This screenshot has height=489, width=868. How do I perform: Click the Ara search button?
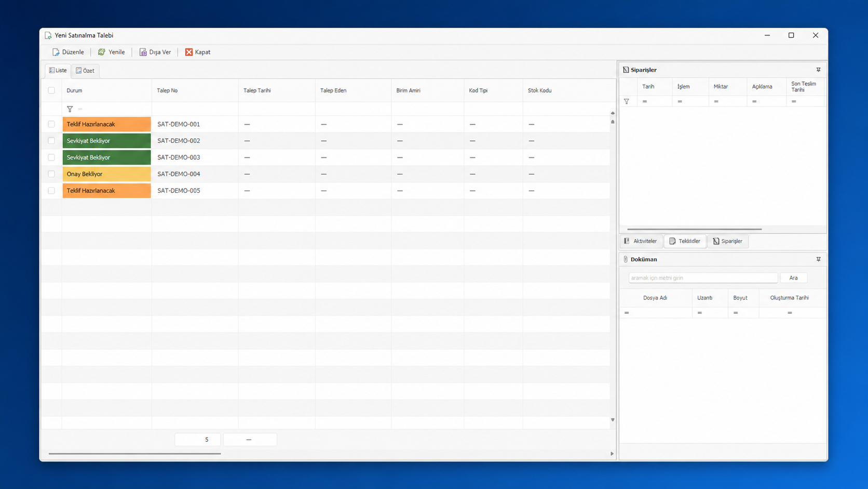pos(793,278)
